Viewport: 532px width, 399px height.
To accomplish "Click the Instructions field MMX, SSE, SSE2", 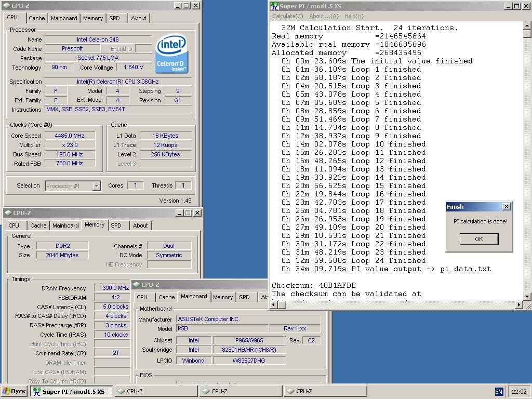I will click(118, 109).
